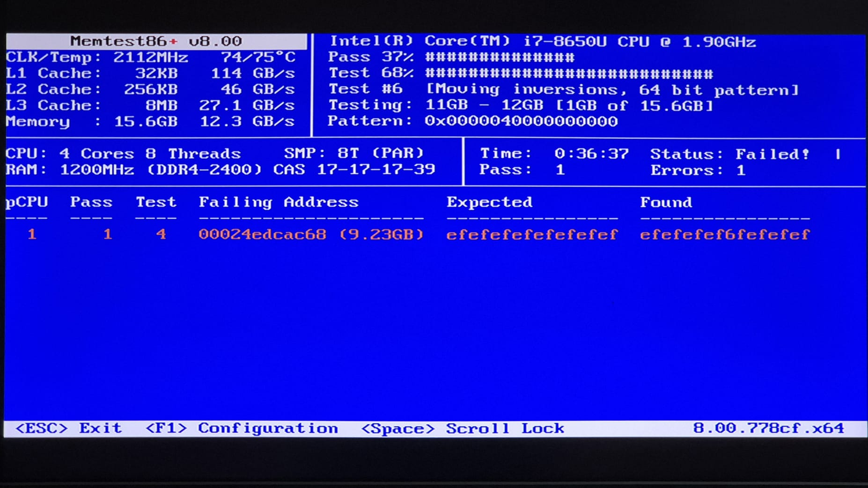Click the expected value efefefefefefefef

(532, 234)
